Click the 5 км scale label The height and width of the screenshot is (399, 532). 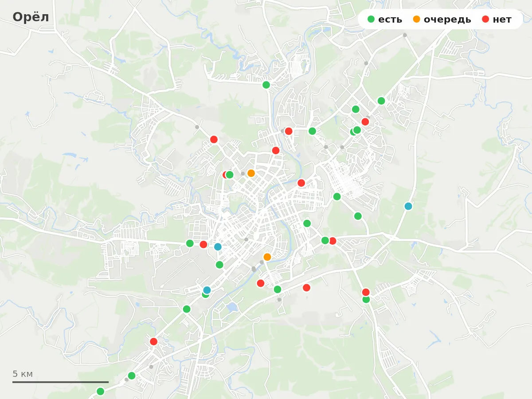(23, 374)
